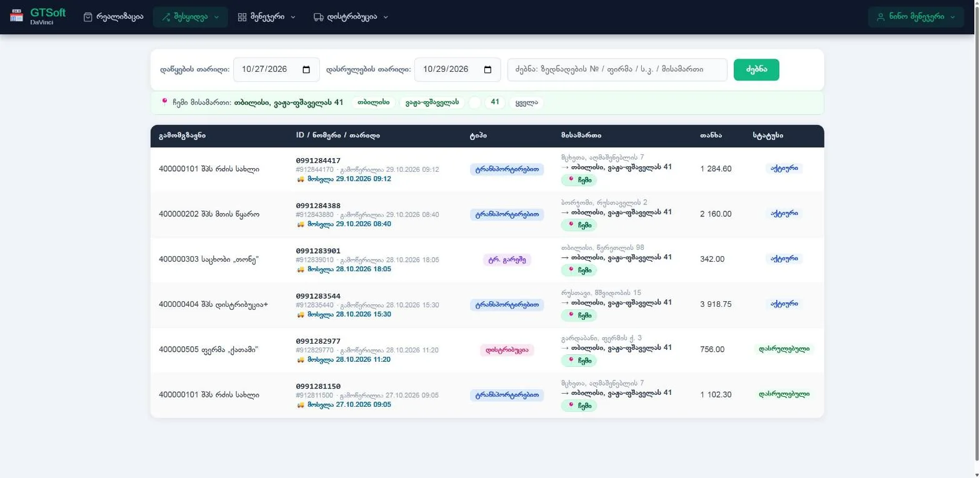The width and height of the screenshot is (980, 478).
Task: Click waybill number 0991283544
Action: click(x=318, y=296)
